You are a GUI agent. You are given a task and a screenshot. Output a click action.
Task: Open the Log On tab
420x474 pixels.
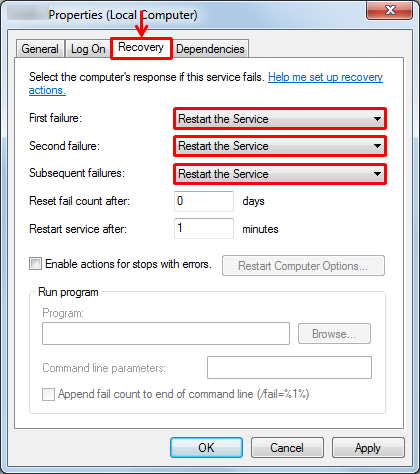click(x=88, y=49)
